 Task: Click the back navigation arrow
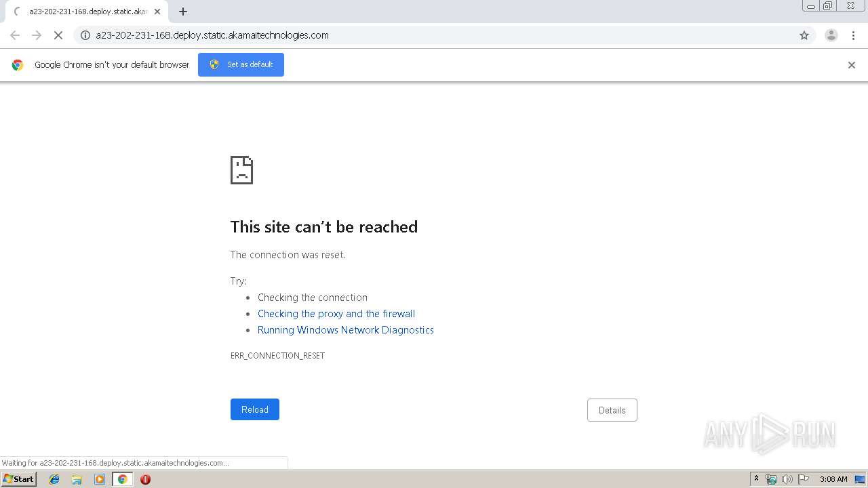tap(15, 35)
